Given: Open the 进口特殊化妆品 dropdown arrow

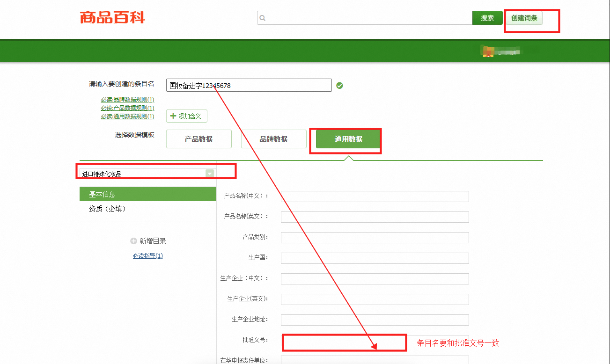Looking at the screenshot, I should (210, 174).
